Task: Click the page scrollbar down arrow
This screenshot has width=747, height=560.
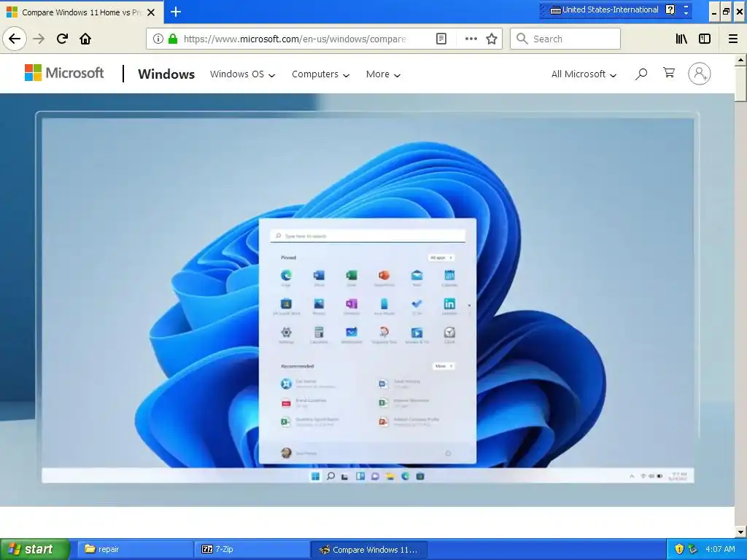Action: (x=740, y=532)
